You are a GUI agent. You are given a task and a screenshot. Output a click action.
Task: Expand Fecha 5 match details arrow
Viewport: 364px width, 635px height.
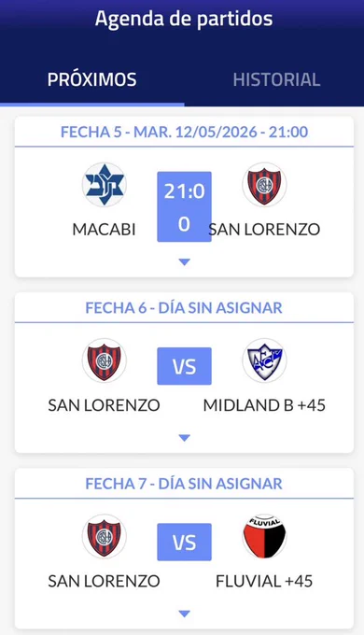tap(184, 262)
